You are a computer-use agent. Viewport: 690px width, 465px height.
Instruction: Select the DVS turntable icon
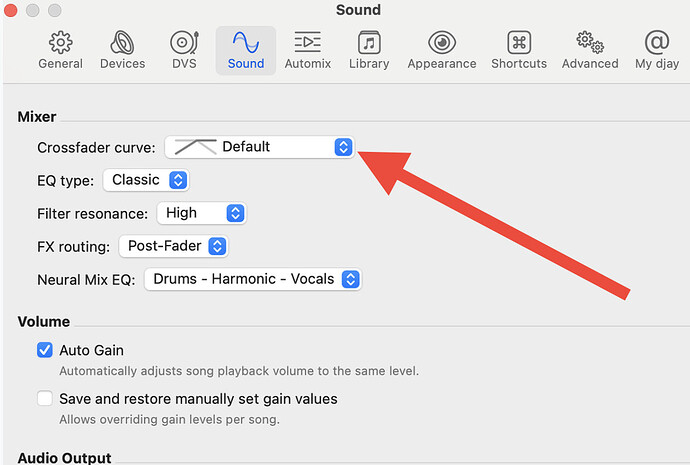(x=184, y=42)
